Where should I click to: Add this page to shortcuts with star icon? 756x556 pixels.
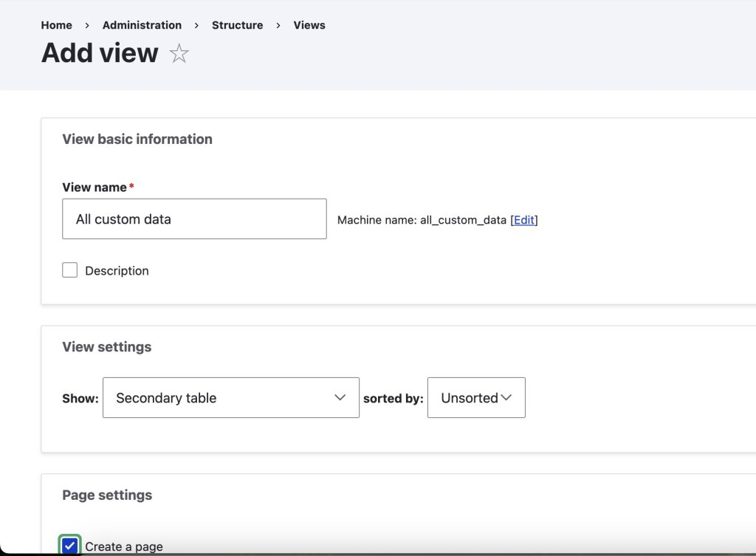click(x=179, y=53)
